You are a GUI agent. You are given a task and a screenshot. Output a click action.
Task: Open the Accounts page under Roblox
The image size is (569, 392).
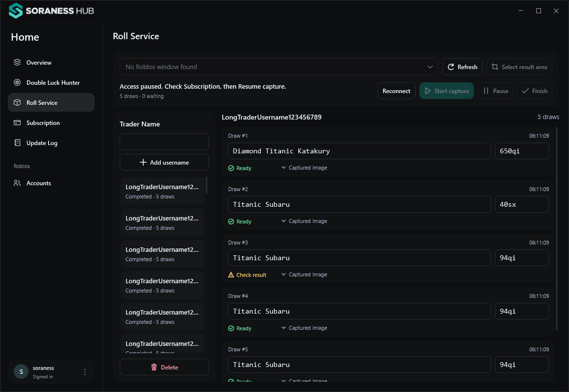51,183
